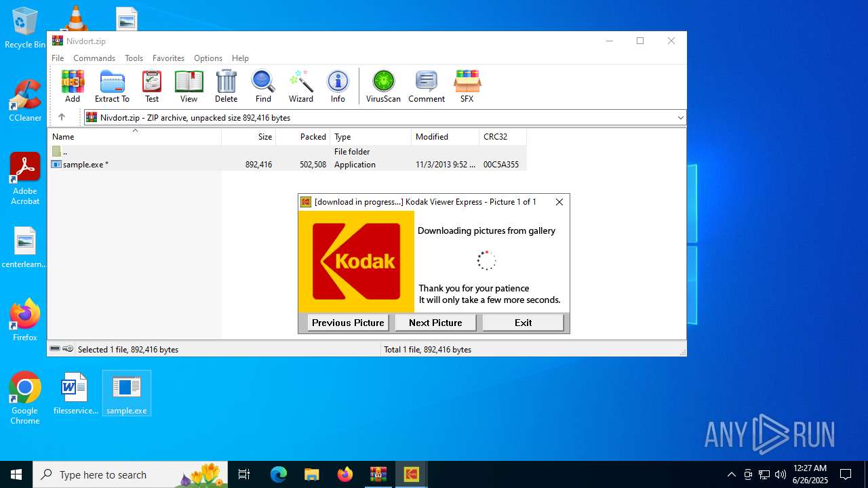Select CCleaner desktop shortcut
The image size is (868, 488).
coord(25,101)
